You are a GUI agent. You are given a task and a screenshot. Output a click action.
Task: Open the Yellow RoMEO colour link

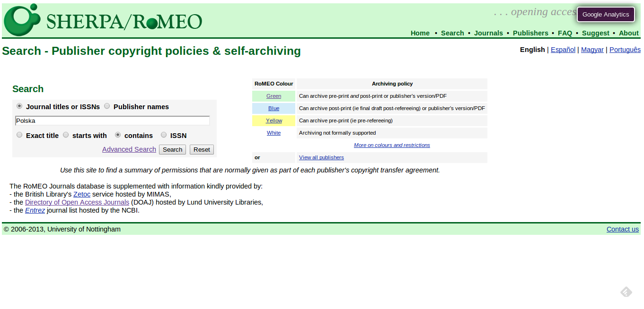point(273,120)
